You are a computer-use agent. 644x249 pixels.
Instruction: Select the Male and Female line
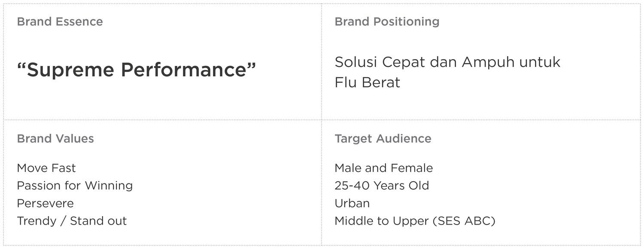pos(384,168)
